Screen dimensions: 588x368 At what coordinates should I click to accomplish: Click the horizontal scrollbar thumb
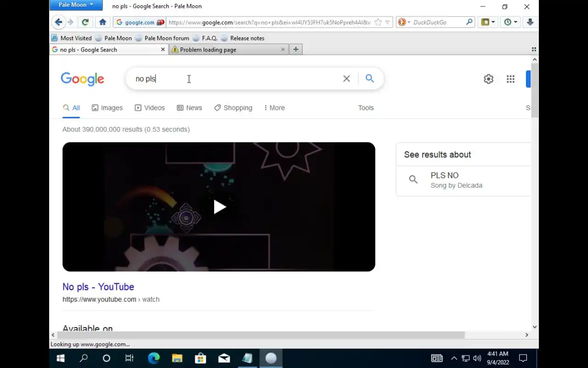[x=262, y=335]
